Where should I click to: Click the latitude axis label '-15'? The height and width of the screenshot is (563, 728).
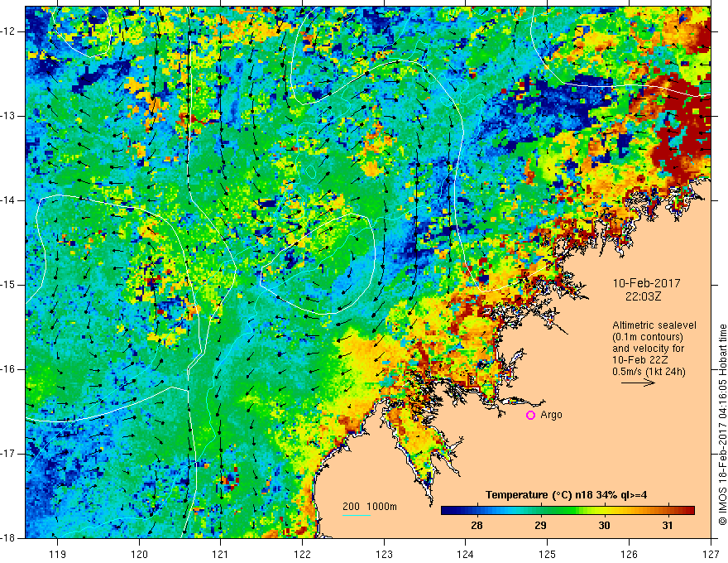8,285
